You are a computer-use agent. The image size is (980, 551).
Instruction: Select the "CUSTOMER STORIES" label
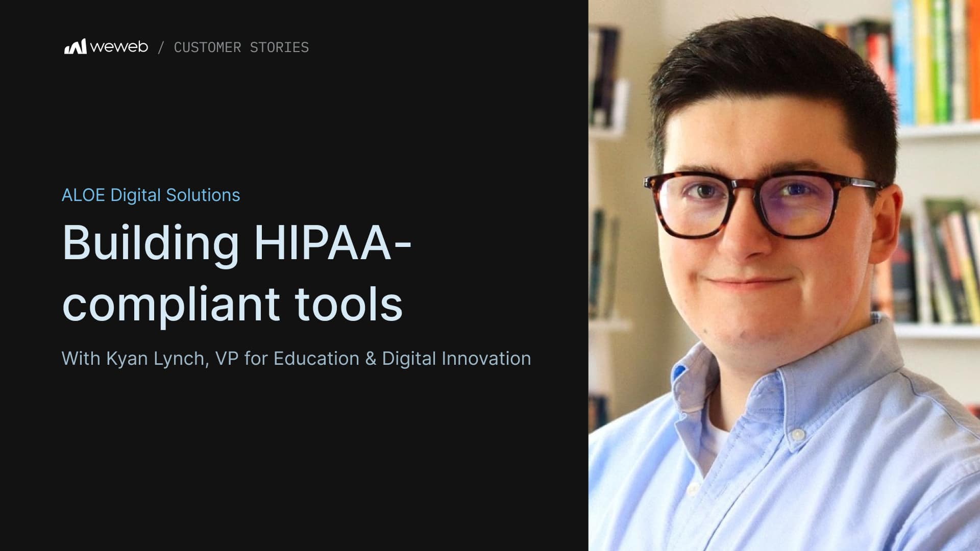pos(241,47)
